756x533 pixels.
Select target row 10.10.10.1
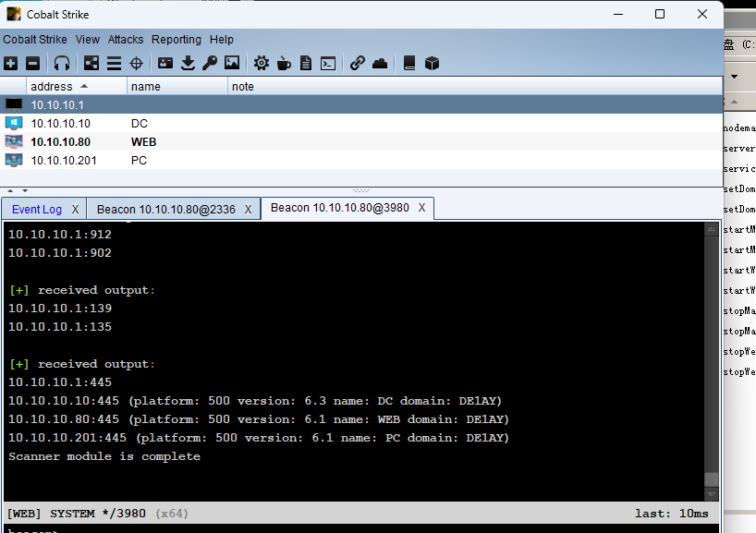click(361, 104)
